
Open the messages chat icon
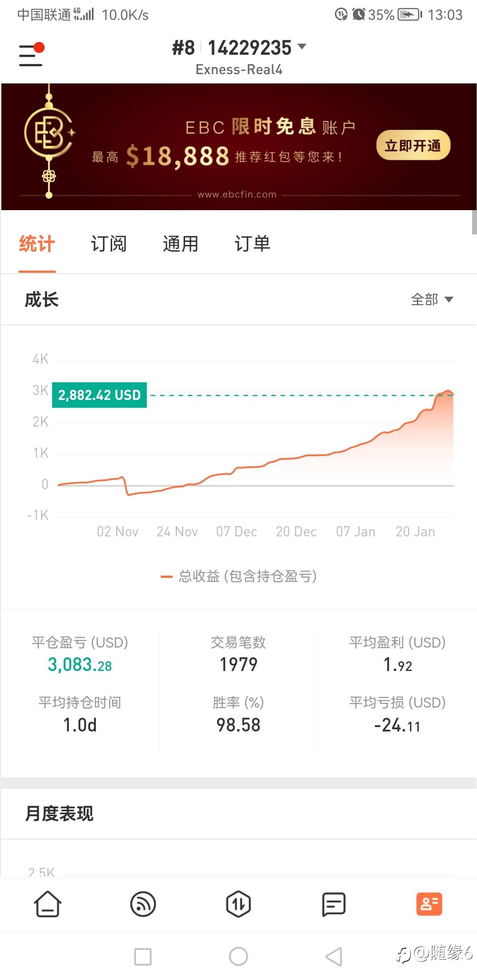pyautogui.click(x=334, y=904)
